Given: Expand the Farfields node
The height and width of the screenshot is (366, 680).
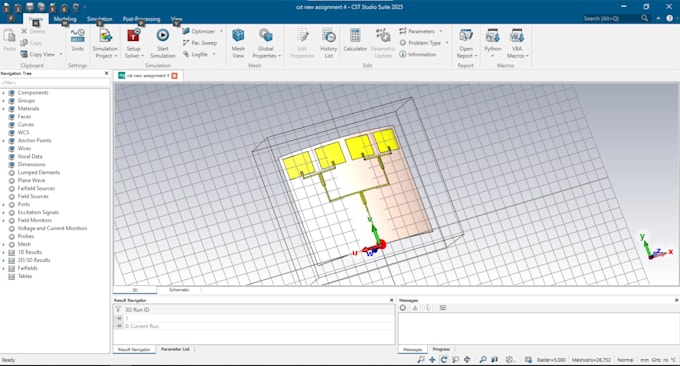Looking at the screenshot, I should coord(3,268).
